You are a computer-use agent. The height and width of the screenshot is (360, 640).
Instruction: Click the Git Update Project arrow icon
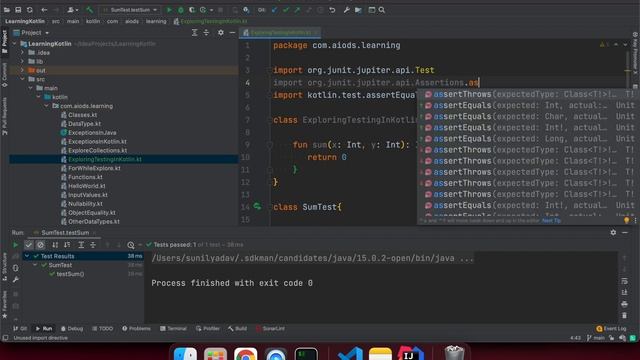point(274,10)
